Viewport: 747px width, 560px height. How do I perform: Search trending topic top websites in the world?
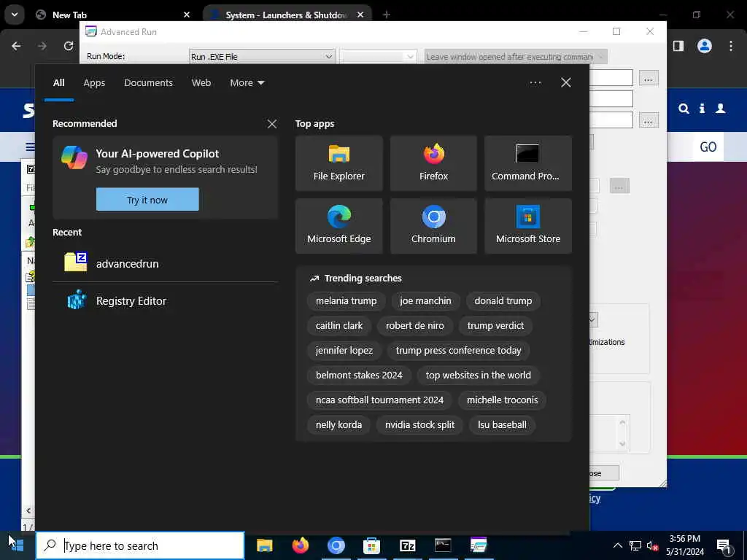click(x=478, y=376)
